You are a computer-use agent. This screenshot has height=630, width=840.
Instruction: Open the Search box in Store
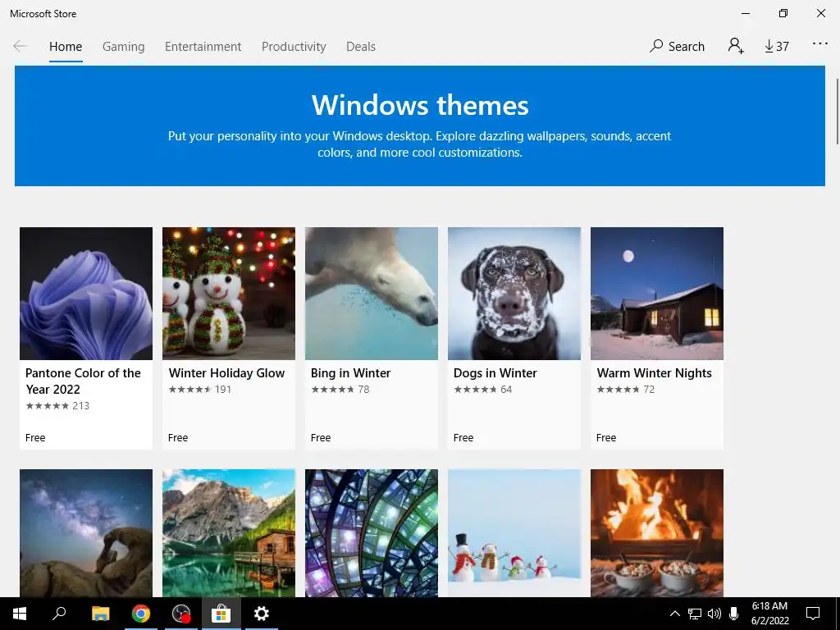point(677,47)
